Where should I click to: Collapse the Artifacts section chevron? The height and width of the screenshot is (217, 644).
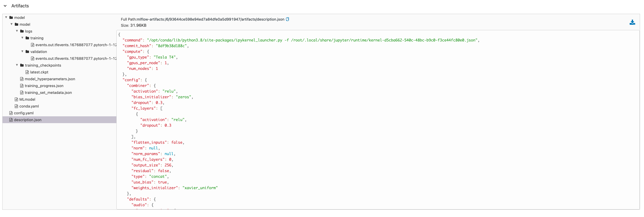point(5,6)
